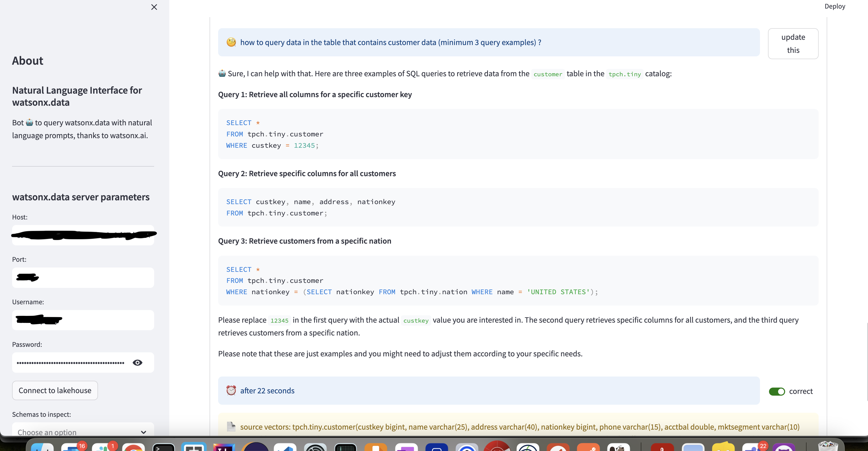Image resolution: width=868 pixels, height=451 pixels.
Task: Toggle the 'correct' switch off
Action: click(777, 391)
